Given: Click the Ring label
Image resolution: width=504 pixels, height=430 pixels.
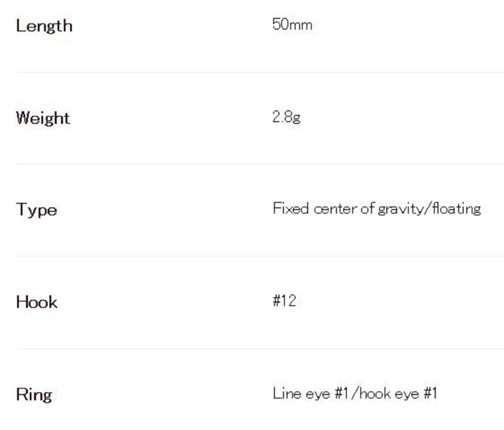Looking at the screenshot, I should click(34, 394).
